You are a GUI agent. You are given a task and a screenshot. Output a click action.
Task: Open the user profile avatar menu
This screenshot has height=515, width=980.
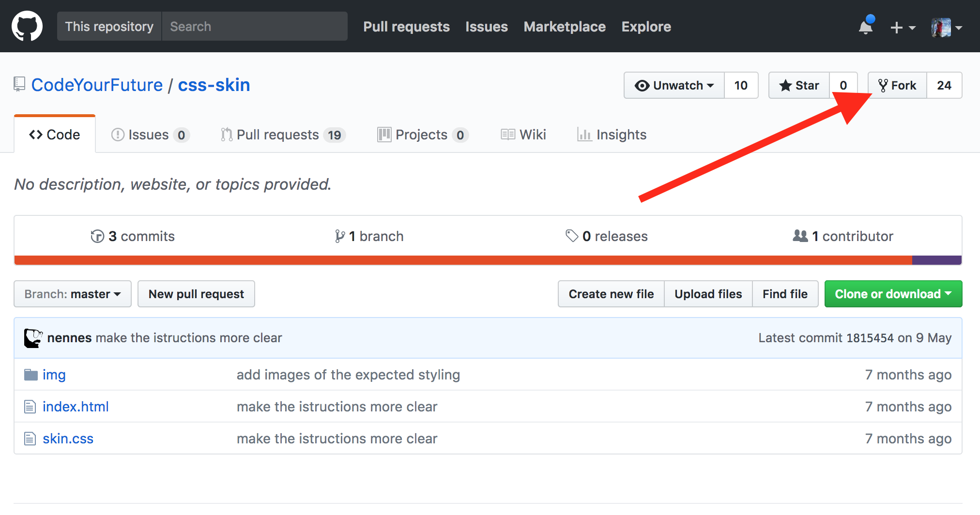(x=946, y=28)
